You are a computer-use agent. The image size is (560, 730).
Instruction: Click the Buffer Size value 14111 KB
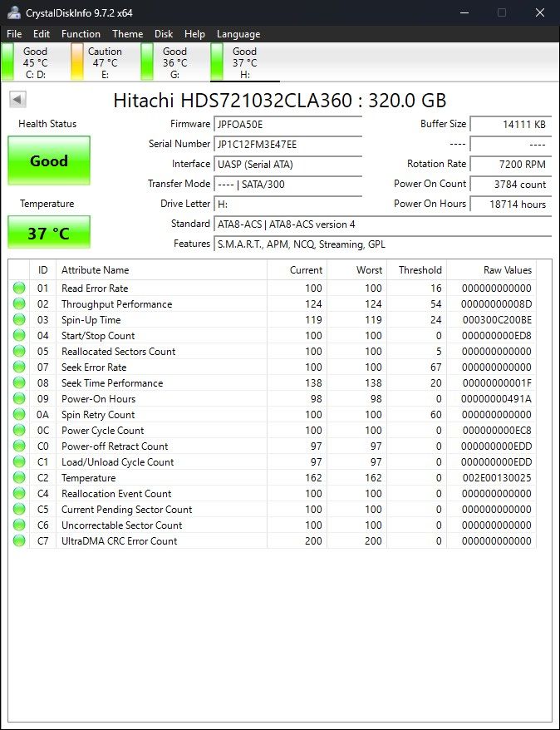click(x=511, y=125)
